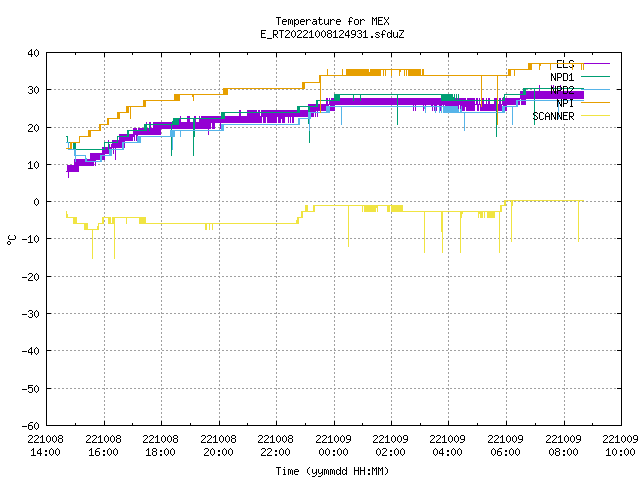Click the x-axis tick label 221009 04:00

(x=448, y=446)
